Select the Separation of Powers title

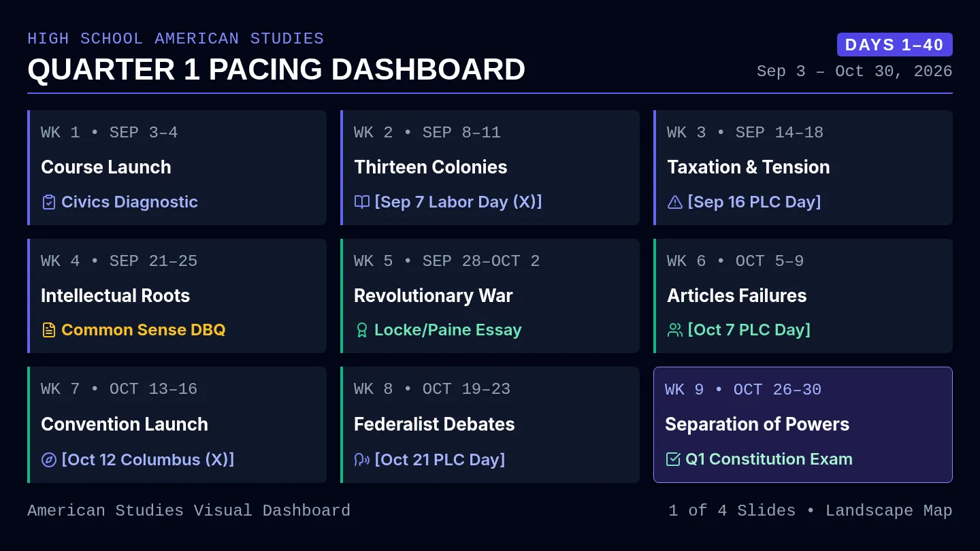[x=757, y=424]
